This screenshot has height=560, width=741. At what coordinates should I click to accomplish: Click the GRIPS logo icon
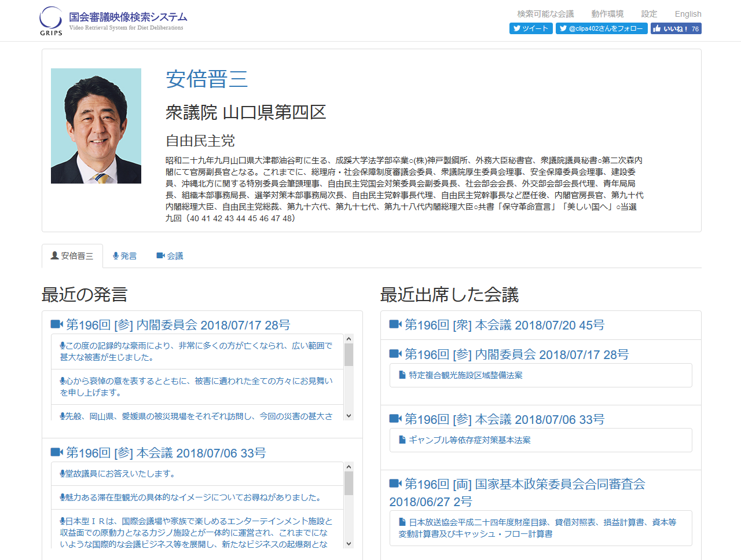[x=51, y=20]
